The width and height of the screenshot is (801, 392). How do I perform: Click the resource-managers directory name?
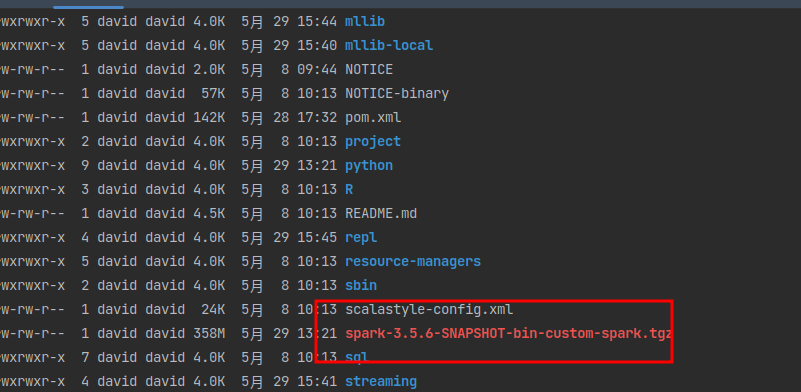[x=413, y=262]
